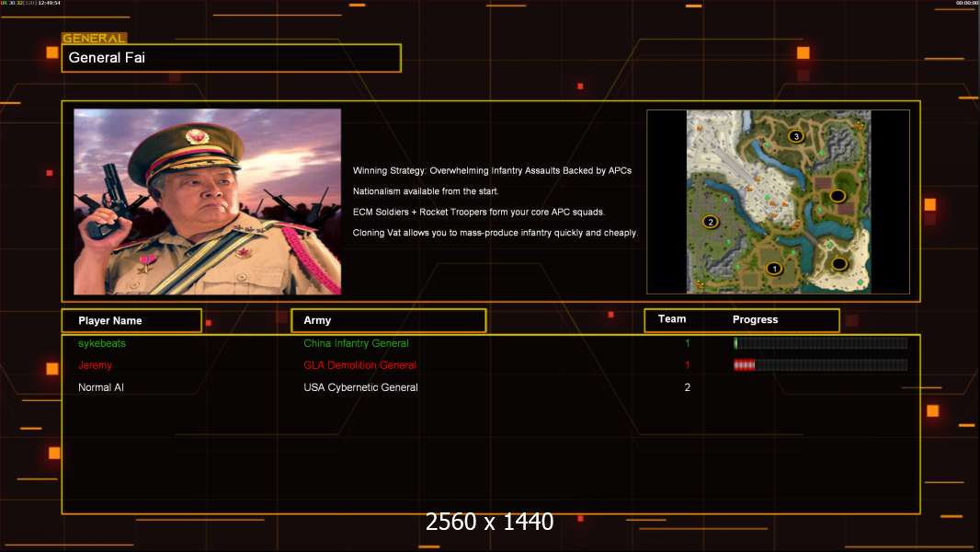Click the Cloning Vat description line
980x552 pixels.
pos(495,233)
